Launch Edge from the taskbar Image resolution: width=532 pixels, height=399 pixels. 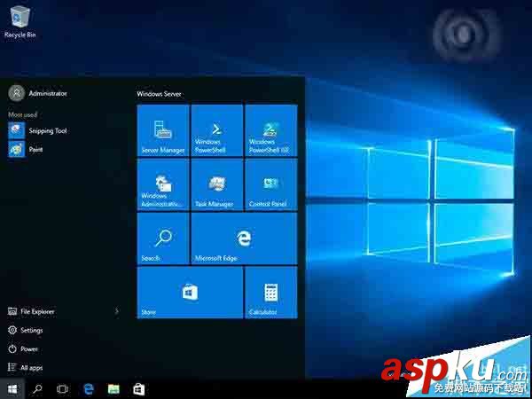click(89, 389)
